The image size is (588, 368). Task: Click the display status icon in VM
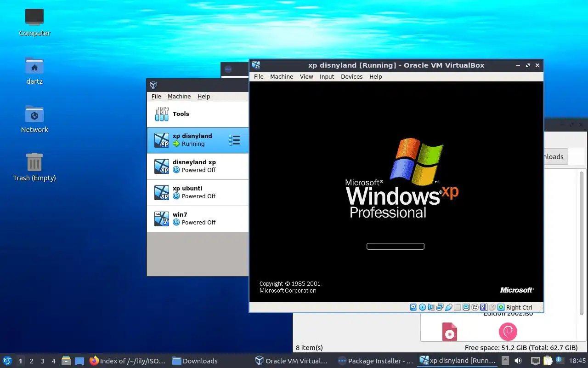click(466, 307)
